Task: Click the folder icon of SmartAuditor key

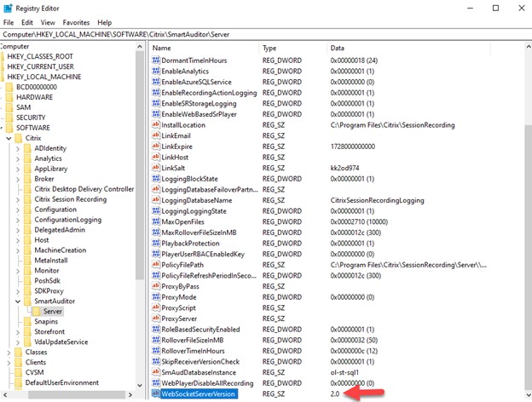Action: (x=28, y=301)
